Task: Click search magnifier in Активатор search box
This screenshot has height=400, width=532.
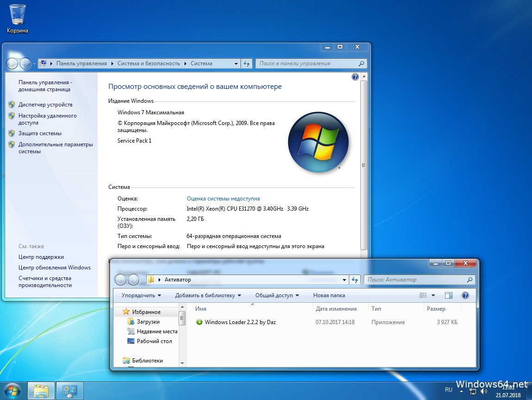Action: [470, 280]
